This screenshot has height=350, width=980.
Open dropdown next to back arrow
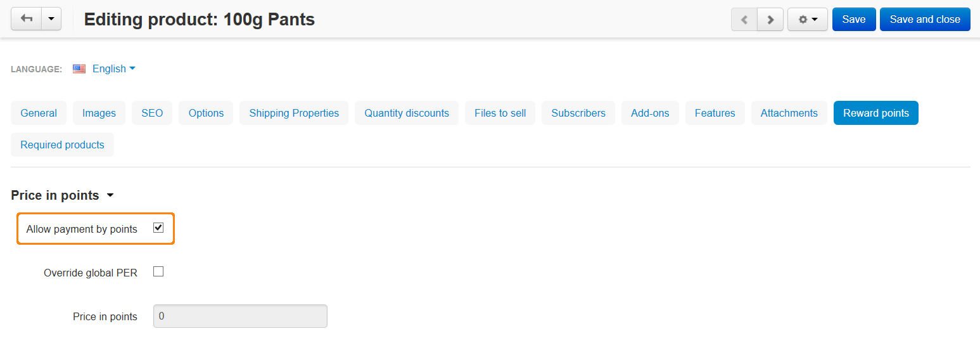point(51,19)
